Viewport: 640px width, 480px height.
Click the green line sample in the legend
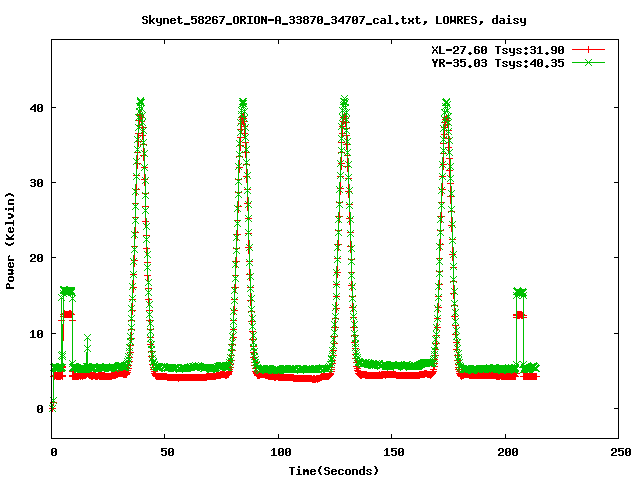point(588,63)
